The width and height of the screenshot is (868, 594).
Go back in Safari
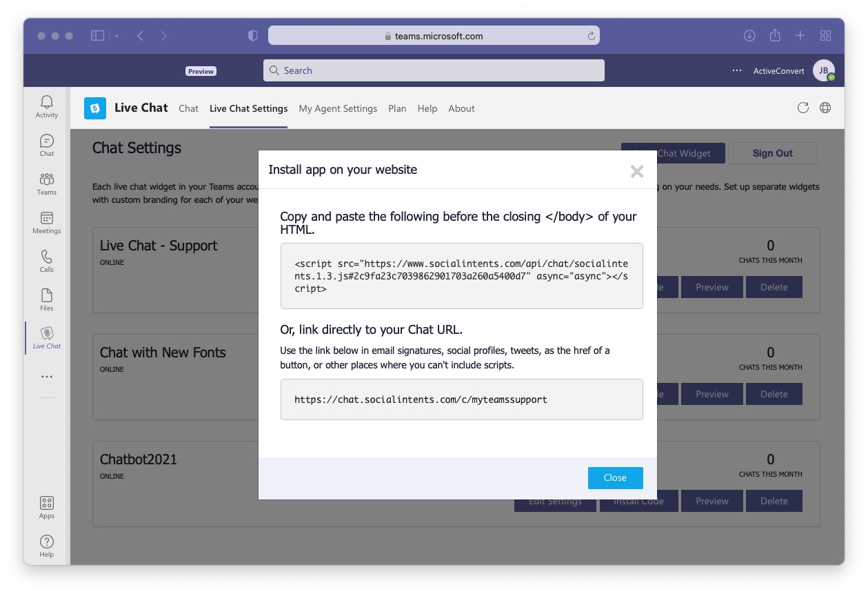click(140, 36)
